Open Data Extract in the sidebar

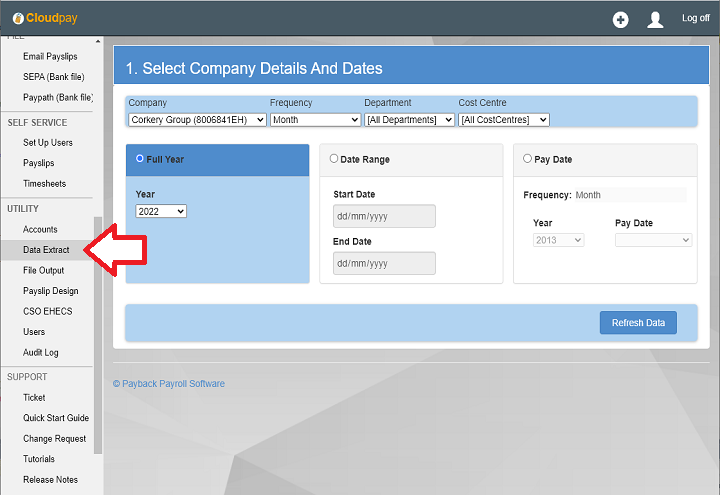[x=46, y=250]
